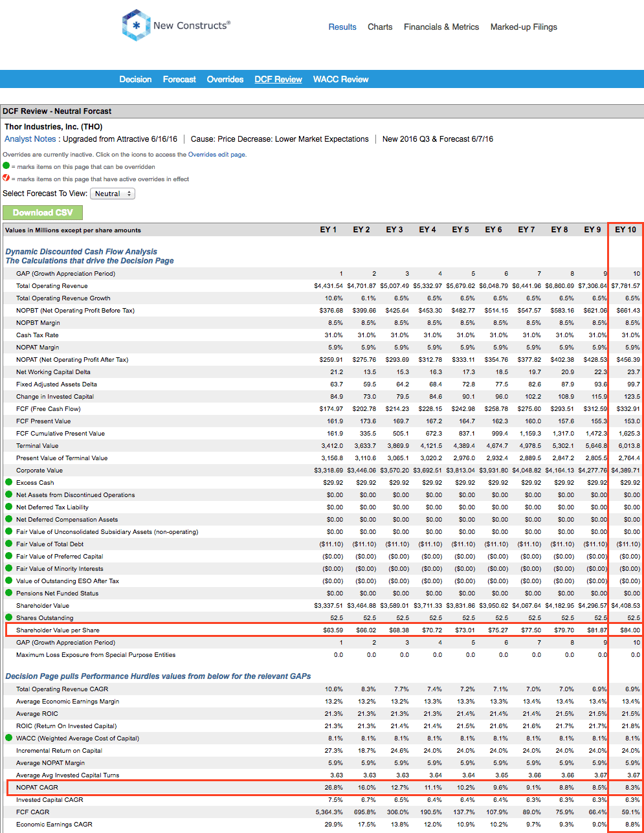Click the EY 1 column header
Image resolution: width=644 pixels, height=833 pixels.
pos(328,230)
